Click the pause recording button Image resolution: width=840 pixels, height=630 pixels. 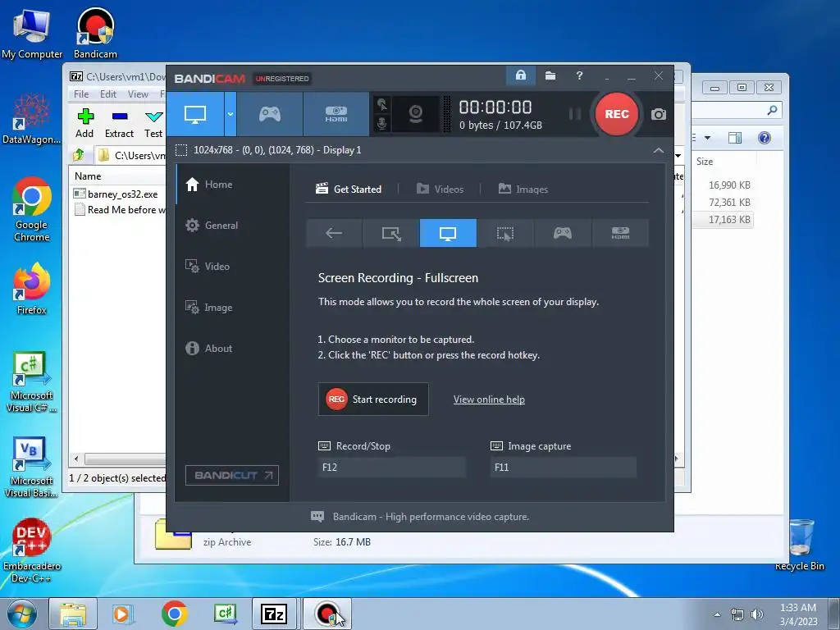pyautogui.click(x=574, y=114)
